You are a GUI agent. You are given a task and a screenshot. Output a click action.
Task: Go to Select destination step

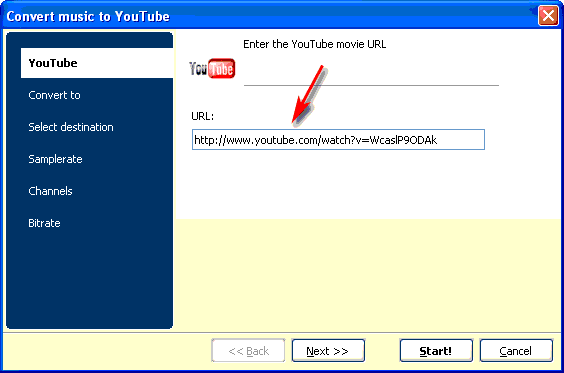71,127
